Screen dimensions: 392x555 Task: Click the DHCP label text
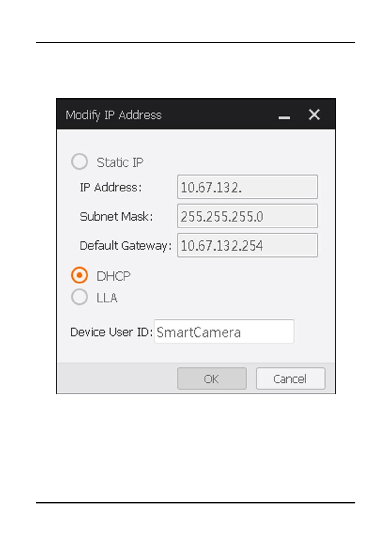113,276
